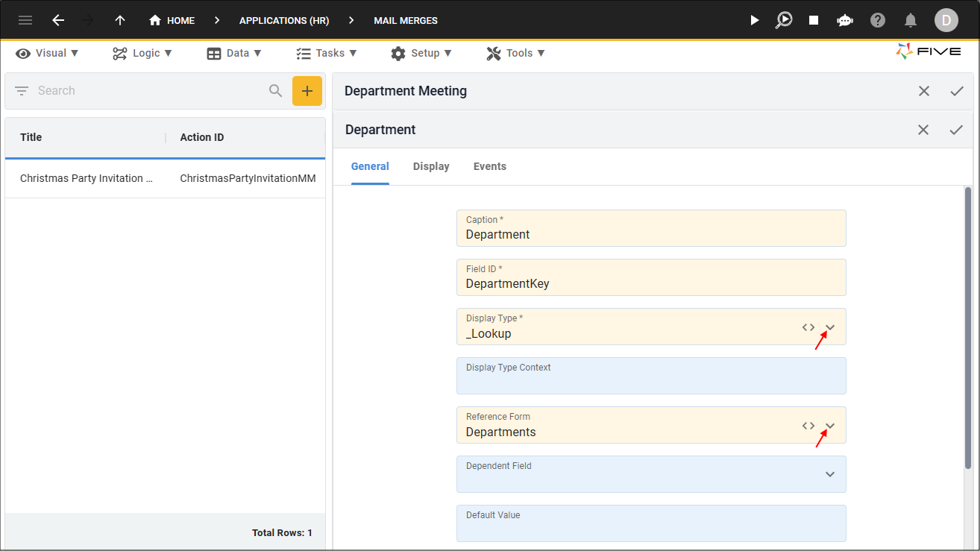
Task: Switch to the Display tab
Action: click(431, 166)
